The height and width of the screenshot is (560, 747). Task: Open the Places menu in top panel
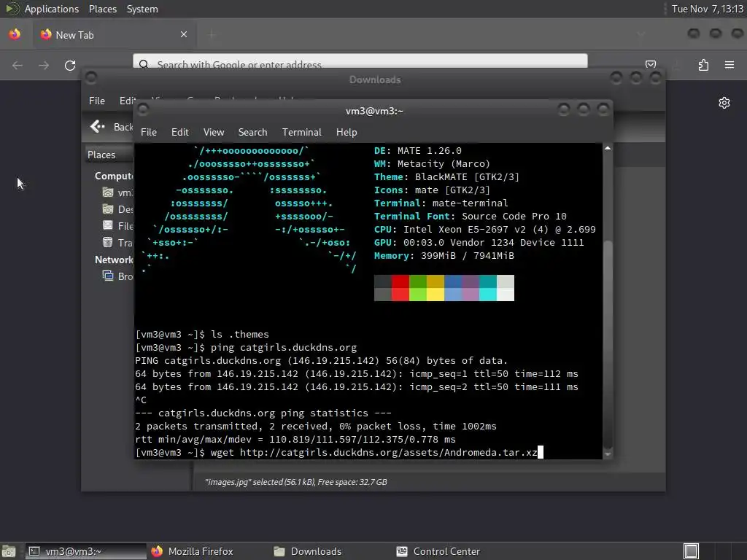coord(102,9)
